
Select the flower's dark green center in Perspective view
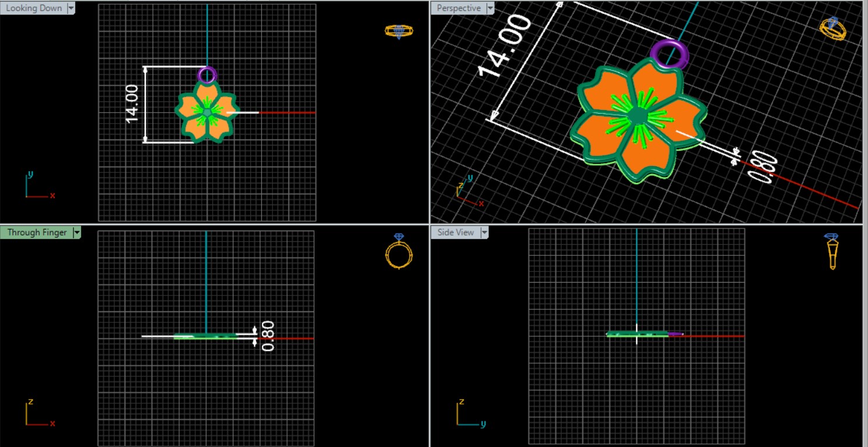click(636, 115)
